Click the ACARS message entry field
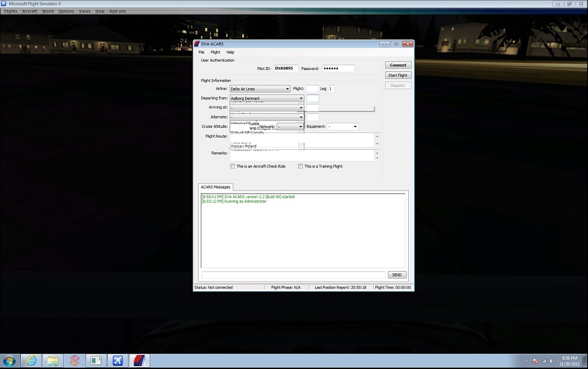The image size is (588, 369). pyautogui.click(x=293, y=275)
